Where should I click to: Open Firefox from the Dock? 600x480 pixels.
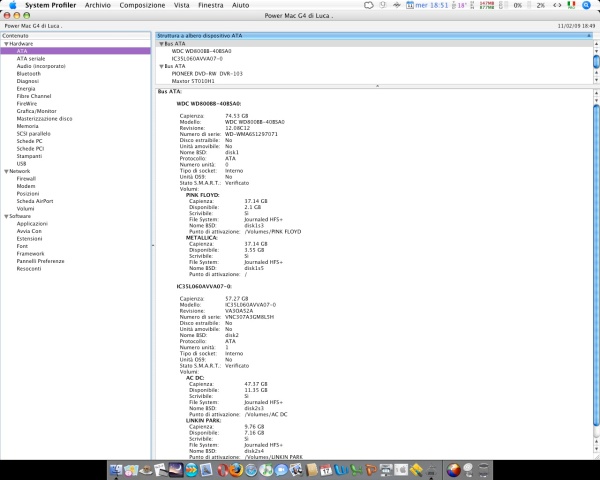click(236, 470)
